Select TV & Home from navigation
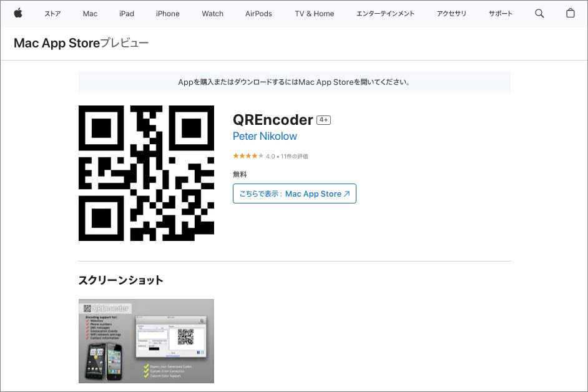Viewport: 588px width, 392px height. click(314, 13)
